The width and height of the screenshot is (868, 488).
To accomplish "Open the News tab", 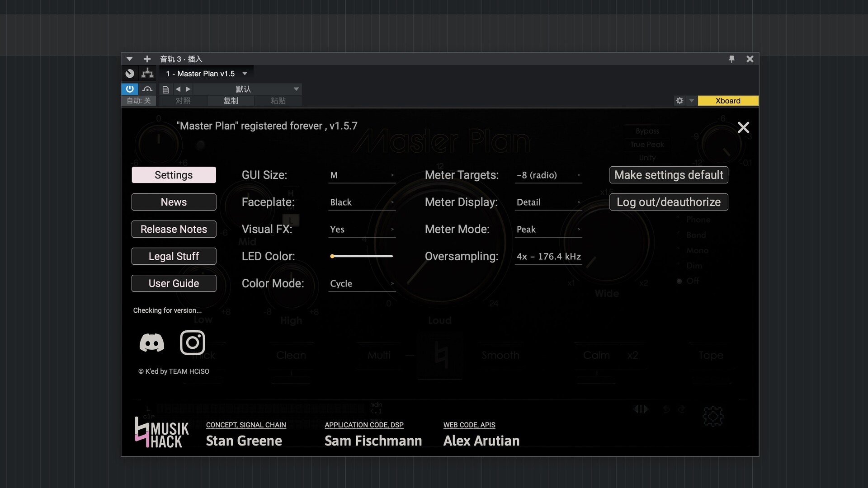I will 174,202.
